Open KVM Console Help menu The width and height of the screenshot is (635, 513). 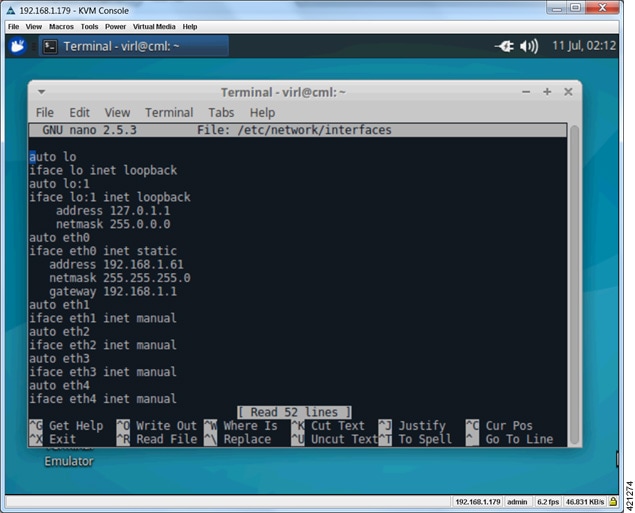coord(190,27)
